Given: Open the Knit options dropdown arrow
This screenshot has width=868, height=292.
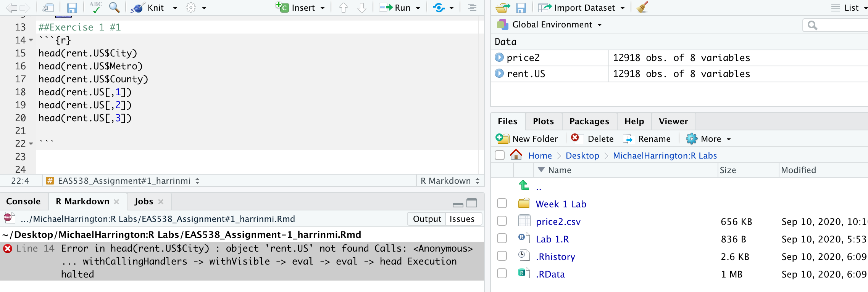Looking at the screenshot, I should coord(175,8).
